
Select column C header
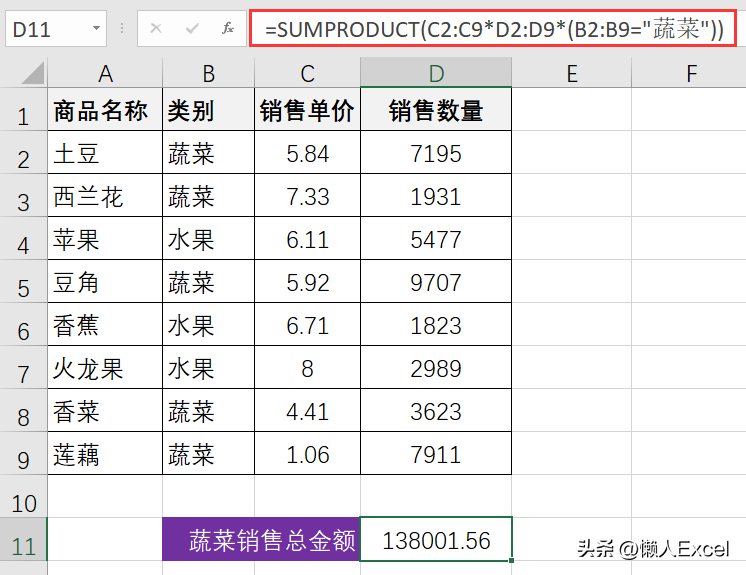307,73
